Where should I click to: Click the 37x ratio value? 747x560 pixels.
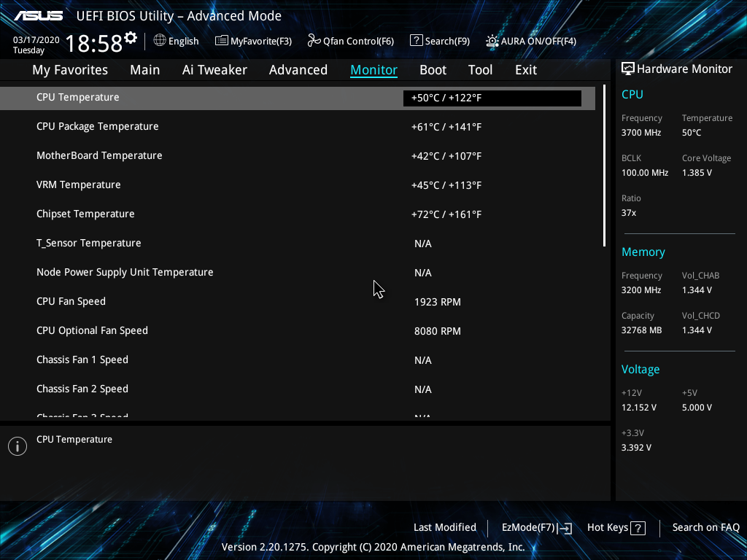[x=629, y=213]
